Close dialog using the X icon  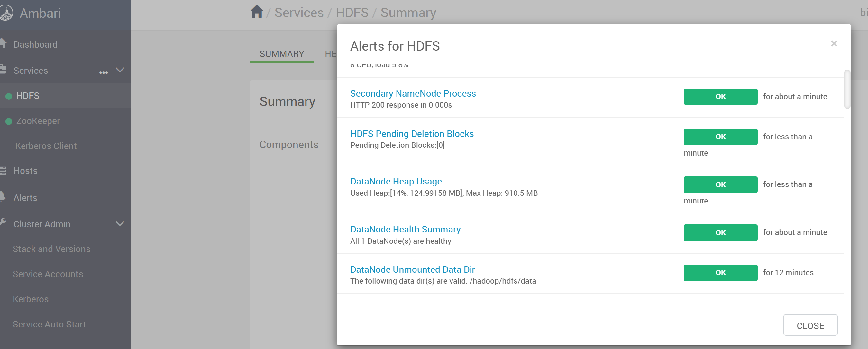(x=834, y=43)
